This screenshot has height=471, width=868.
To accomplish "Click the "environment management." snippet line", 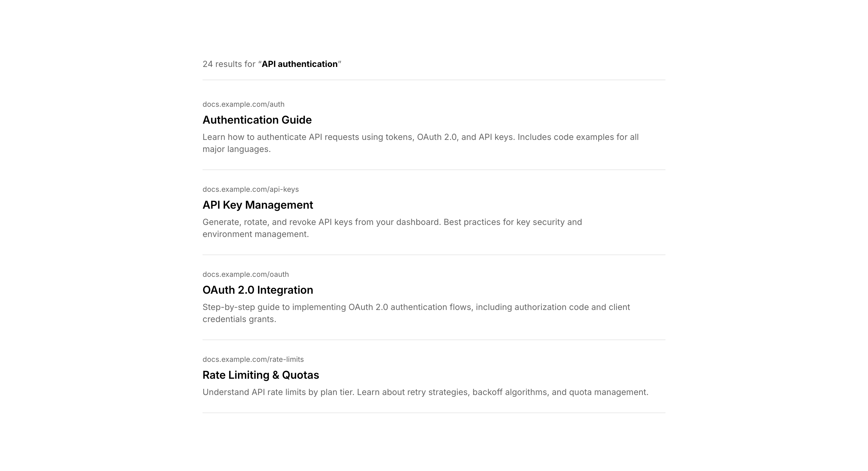I will tap(255, 234).
